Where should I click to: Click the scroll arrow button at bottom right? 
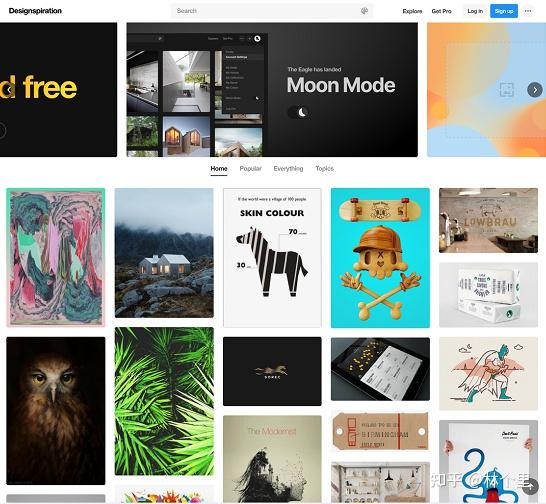(530, 486)
